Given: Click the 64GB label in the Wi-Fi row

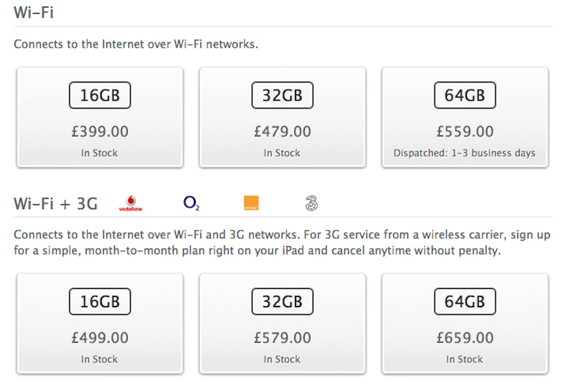Looking at the screenshot, I should [464, 95].
